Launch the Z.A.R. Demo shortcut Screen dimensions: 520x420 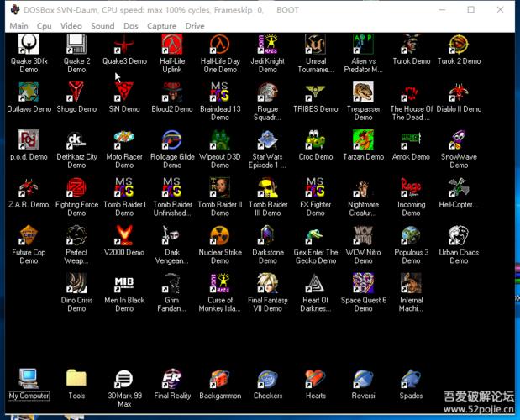29,187
